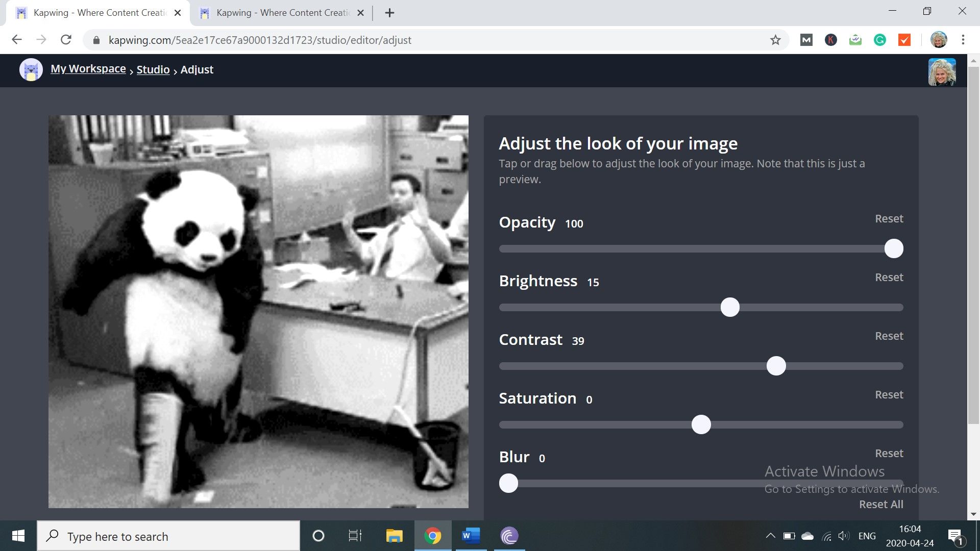The height and width of the screenshot is (551, 980).
Task: Bookmark page with the star icon
Action: (x=775, y=40)
